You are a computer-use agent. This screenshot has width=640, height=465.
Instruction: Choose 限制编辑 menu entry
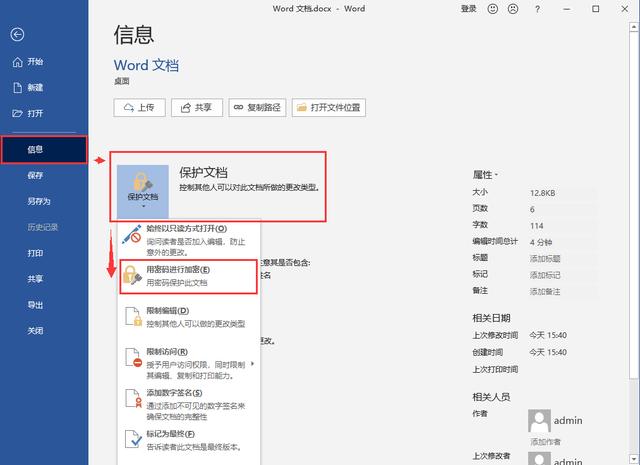(189, 317)
